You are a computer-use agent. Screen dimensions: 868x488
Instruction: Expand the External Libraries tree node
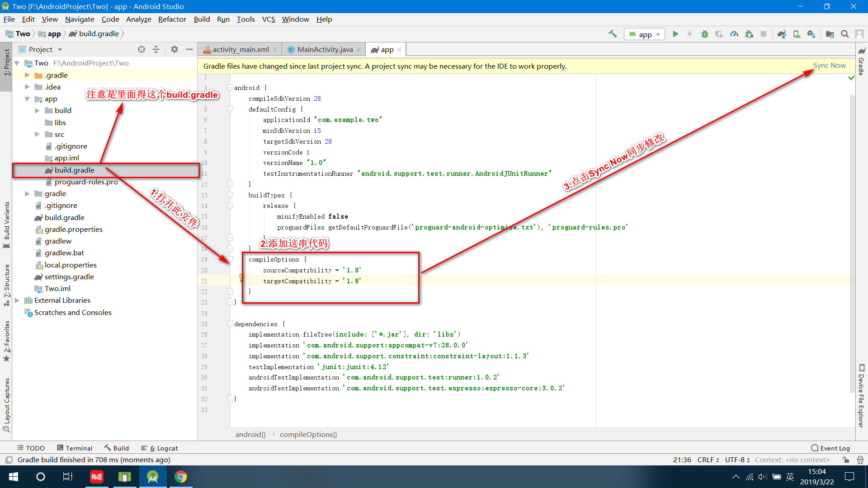click(x=17, y=300)
